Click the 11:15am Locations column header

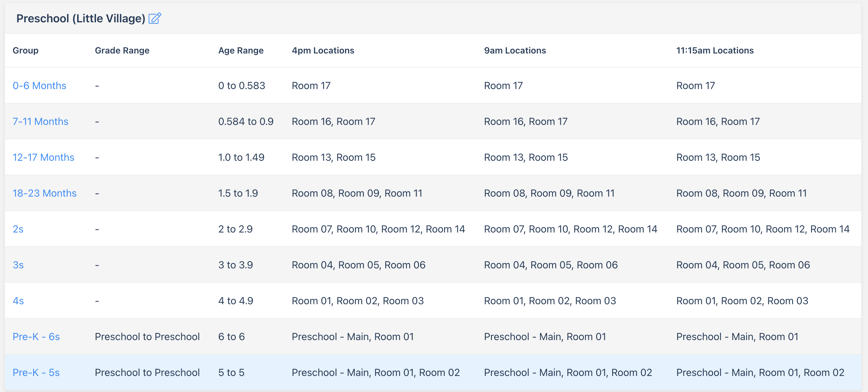(x=715, y=51)
